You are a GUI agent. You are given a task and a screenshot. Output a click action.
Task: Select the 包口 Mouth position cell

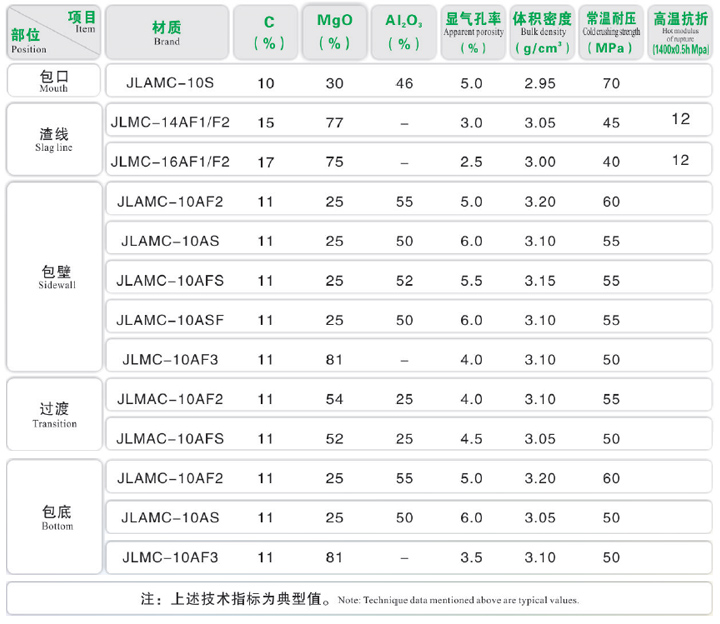53,81
